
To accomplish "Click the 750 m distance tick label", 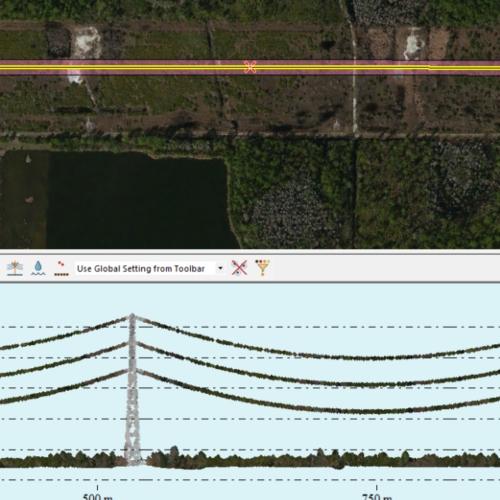I will (377, 496).
